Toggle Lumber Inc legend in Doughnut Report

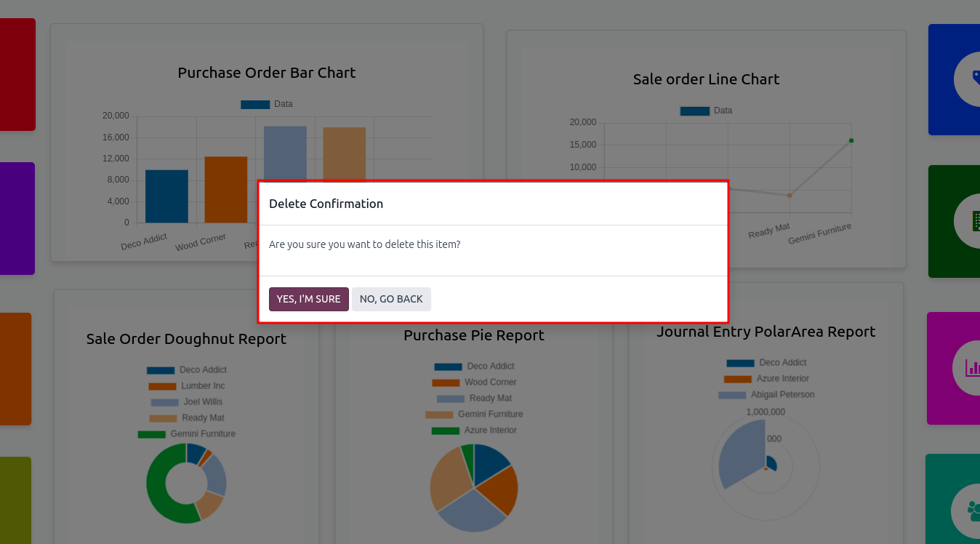186,385
